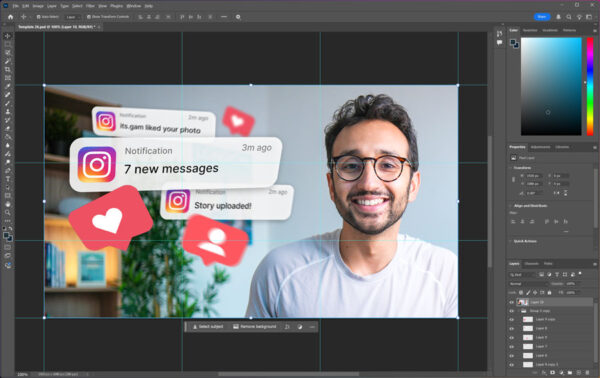Toggle visibility of Layer 6
Image resolution: width=600 pixels, height=378 pixels.
click(512, 355)
